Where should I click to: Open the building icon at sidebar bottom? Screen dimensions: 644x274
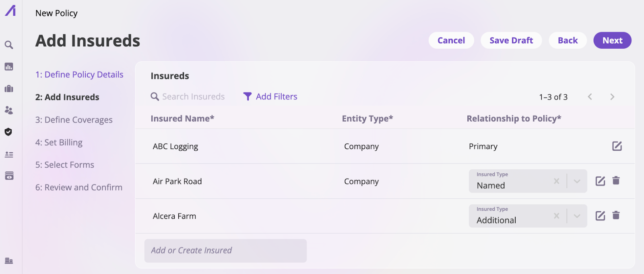pyautogui.click(x=9, y=261)
